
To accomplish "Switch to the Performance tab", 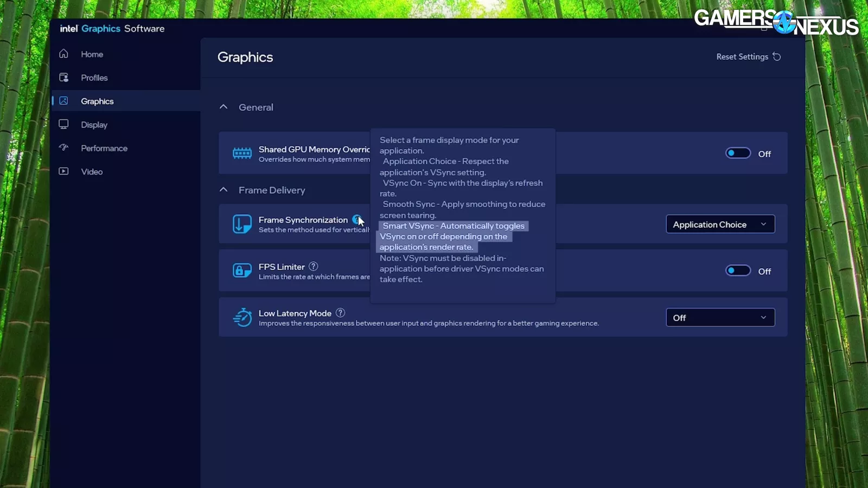I will pos(104,148).
